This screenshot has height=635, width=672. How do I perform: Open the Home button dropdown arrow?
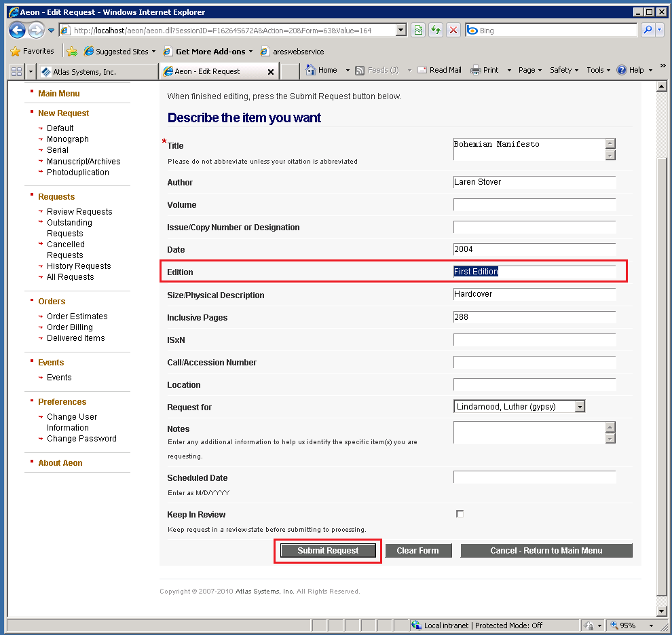348,71
